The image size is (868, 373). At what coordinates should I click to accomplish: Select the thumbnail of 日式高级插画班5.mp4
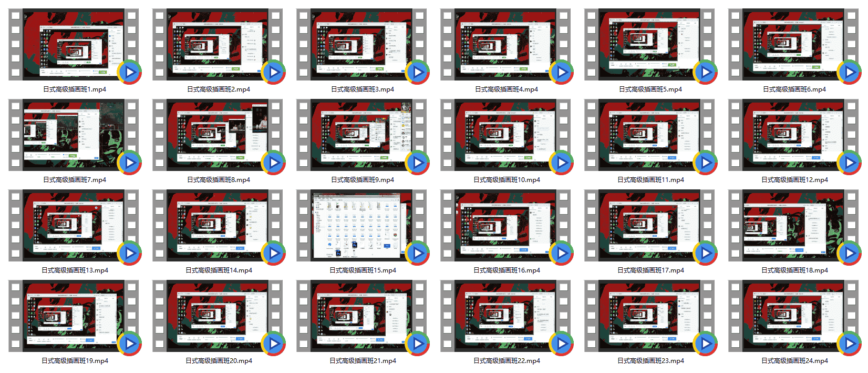click(650, 44)
